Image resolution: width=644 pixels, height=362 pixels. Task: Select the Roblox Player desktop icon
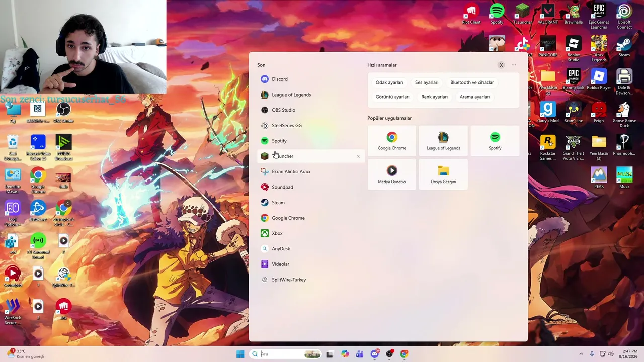coord(599,79)
